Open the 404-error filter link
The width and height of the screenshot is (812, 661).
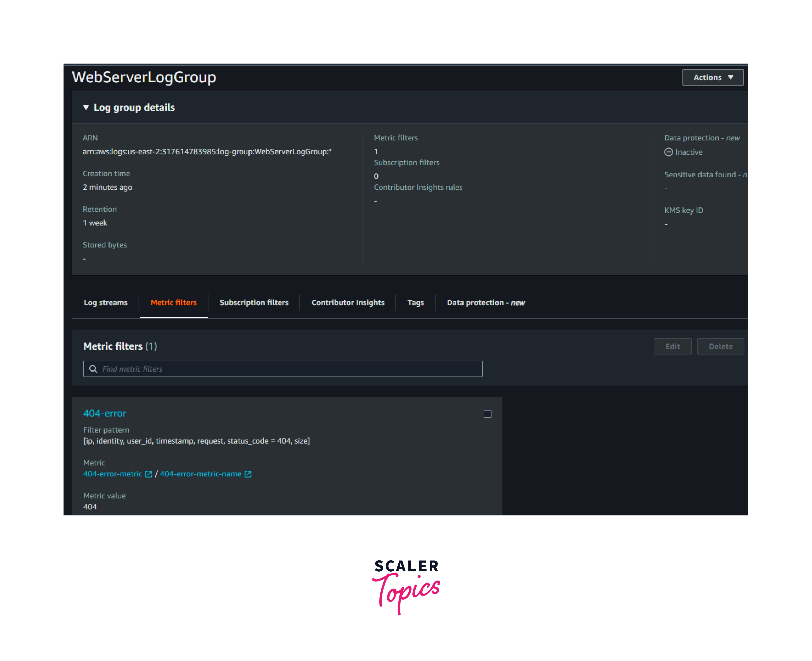click(105, 413)
